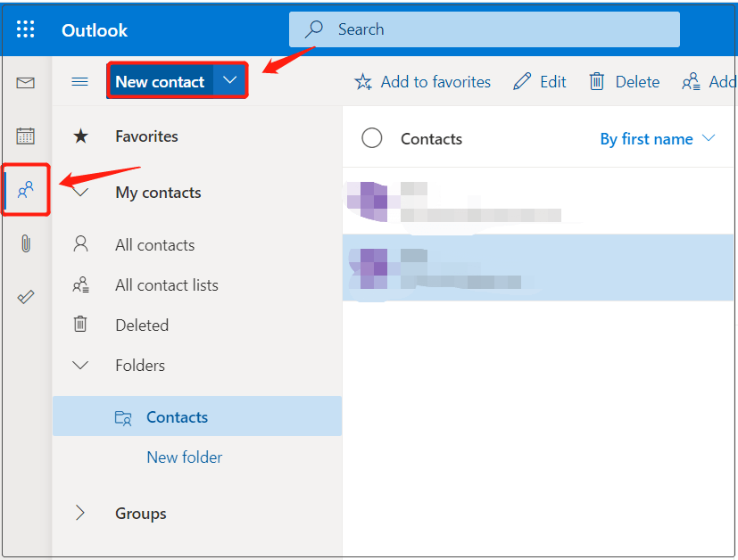Click the Contacts list header text
Image resolution: width=738 pixels, height=560 pixels.
click(431, 139)
